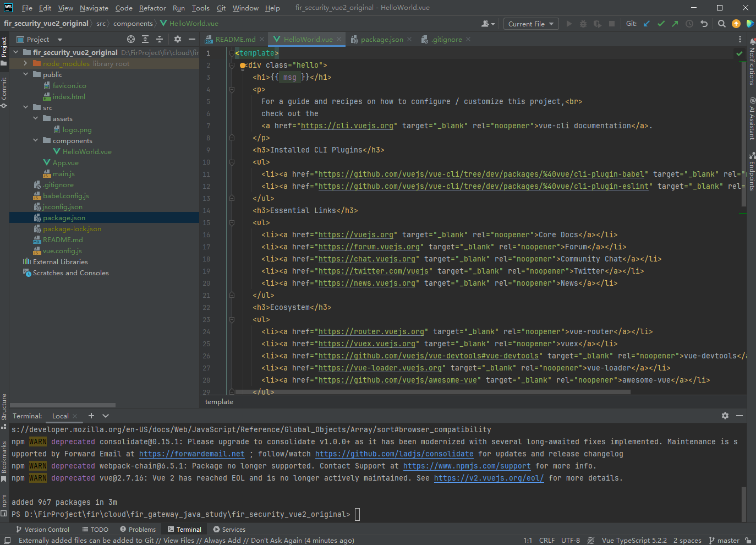
Task: Click Expand All in Project panel
Action: click(145, 39)
